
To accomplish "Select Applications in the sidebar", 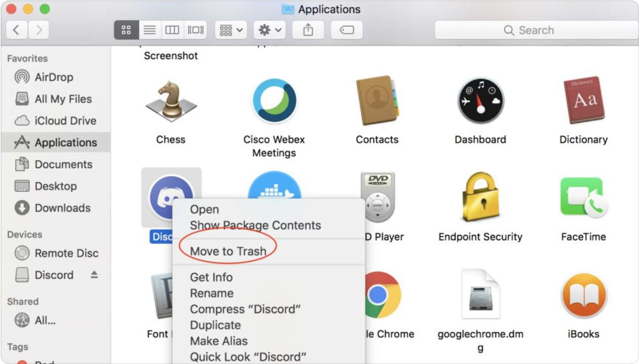I will (55, 142).
